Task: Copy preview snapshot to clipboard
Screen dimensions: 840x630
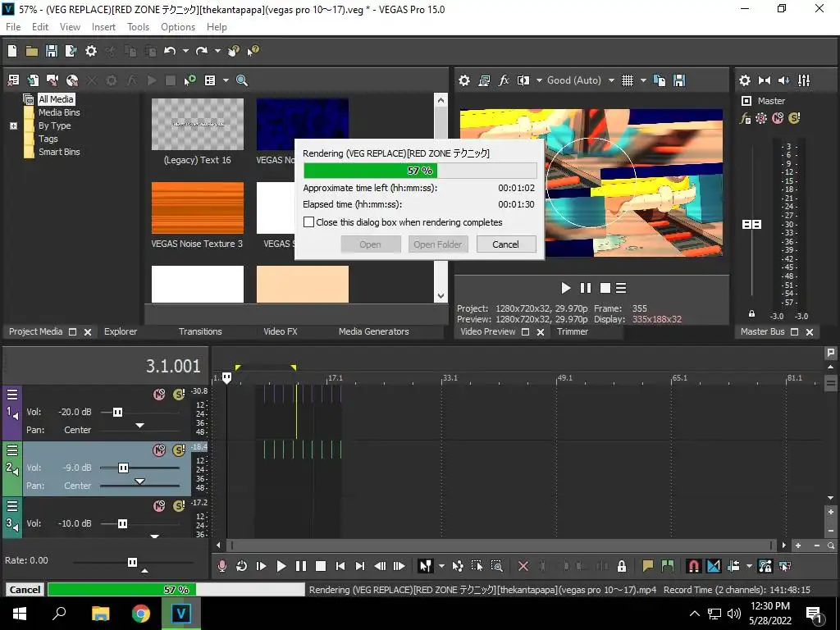Action: [660, 80]
